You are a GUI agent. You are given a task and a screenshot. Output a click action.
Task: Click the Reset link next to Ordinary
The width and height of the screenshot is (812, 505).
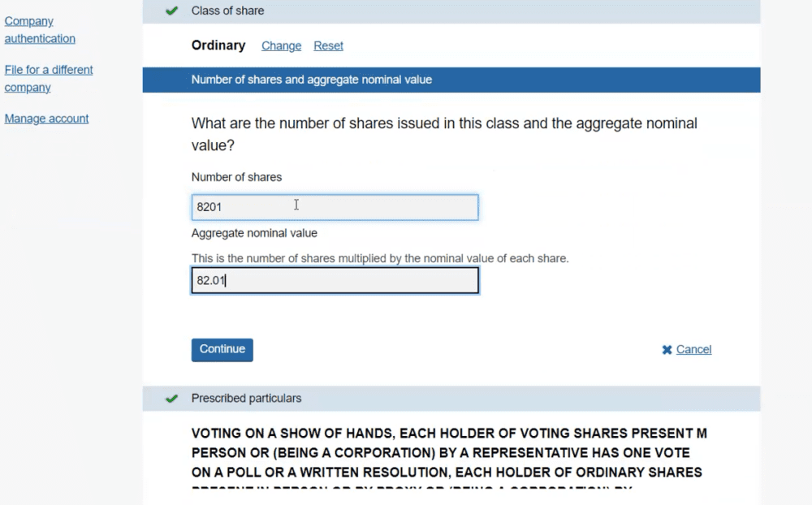(328, 46)
